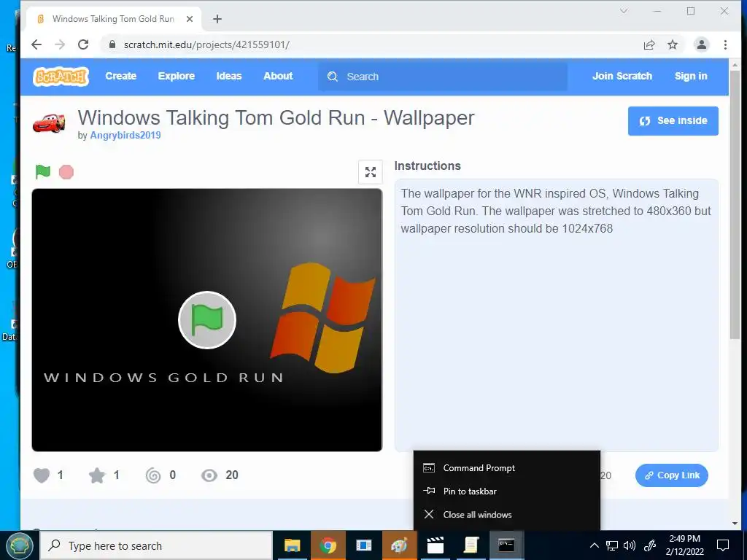Open About in the Scratch navbar

point(278,76)
